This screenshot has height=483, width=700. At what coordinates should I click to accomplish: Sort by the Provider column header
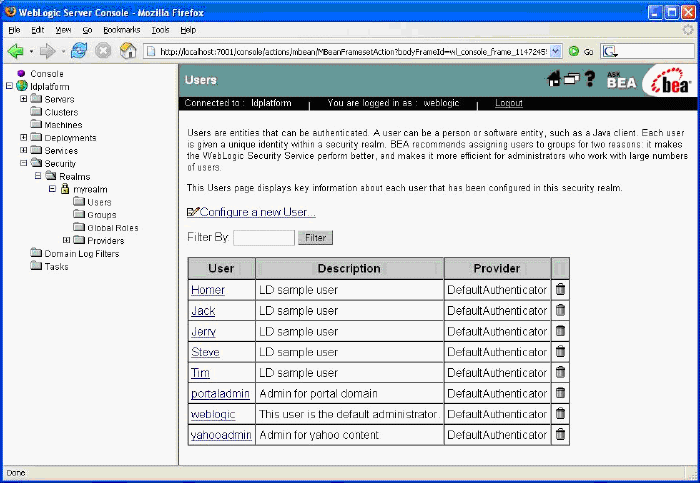[497, 268]
